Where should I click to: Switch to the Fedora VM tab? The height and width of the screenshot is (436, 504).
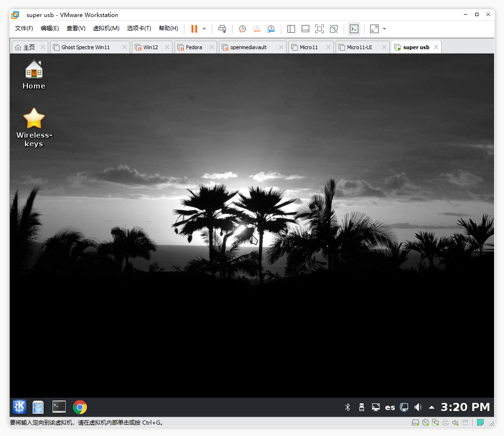point(194,47)
